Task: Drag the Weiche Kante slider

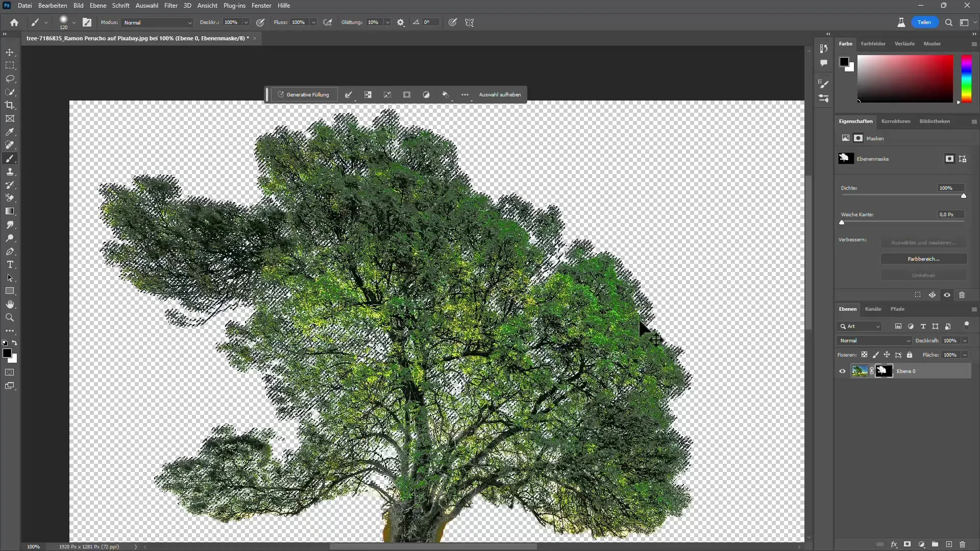Action: [x=842, y=222]
